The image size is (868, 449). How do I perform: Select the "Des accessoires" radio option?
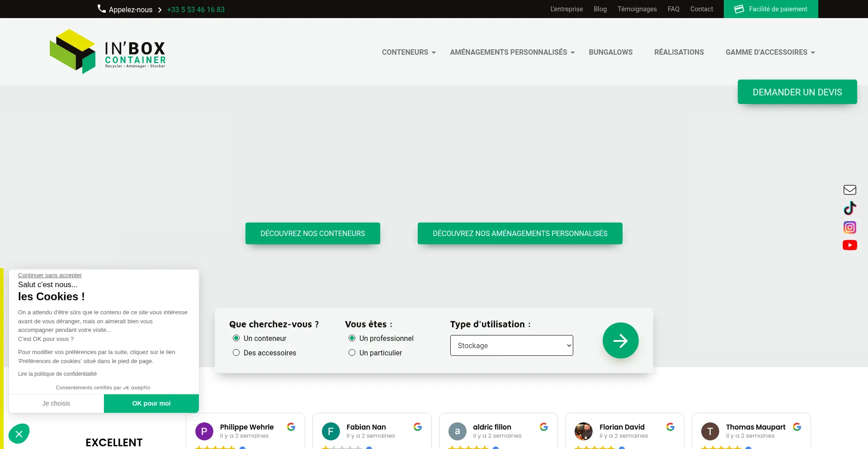(x=236, y=353)
